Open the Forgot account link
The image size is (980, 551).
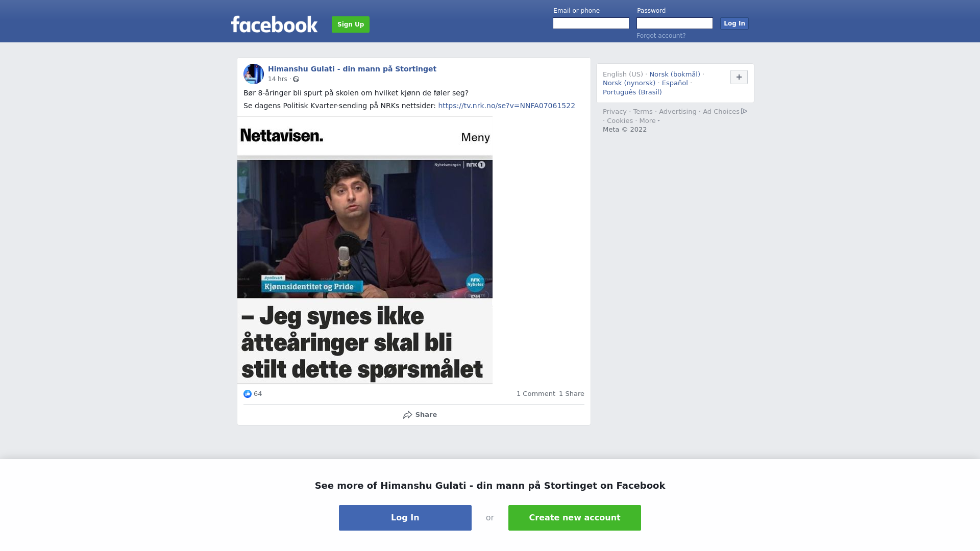(x=661, y=36)
